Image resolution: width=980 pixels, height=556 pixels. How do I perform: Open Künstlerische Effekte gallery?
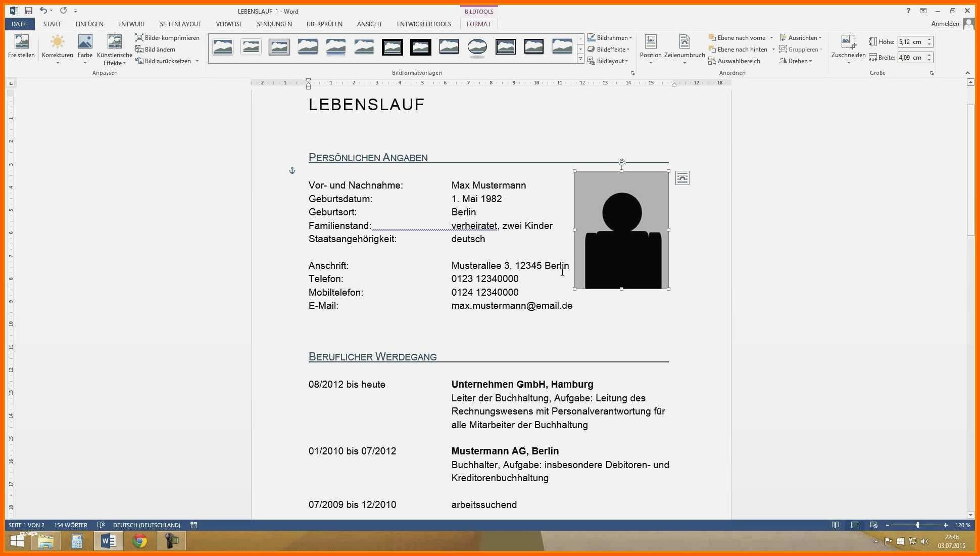115,49
